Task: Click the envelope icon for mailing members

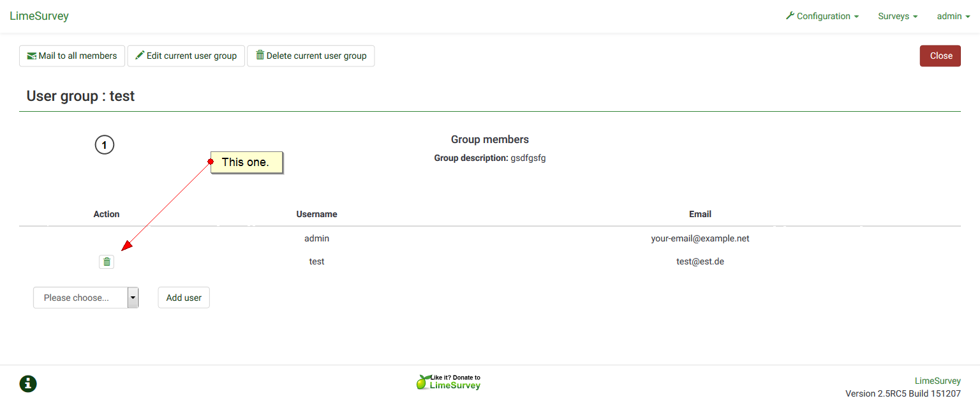Action: click(x=31, y=56)
